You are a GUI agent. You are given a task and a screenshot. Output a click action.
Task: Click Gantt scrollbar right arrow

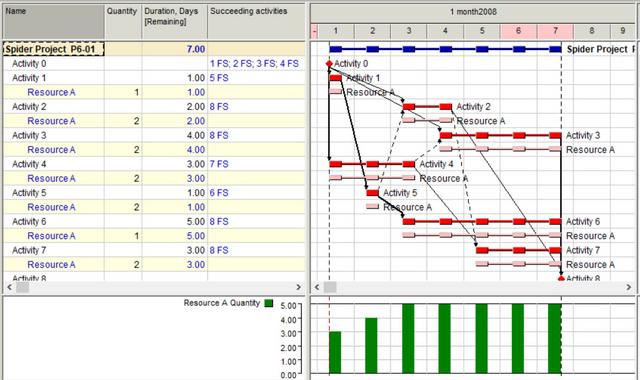tap(629, 287)
